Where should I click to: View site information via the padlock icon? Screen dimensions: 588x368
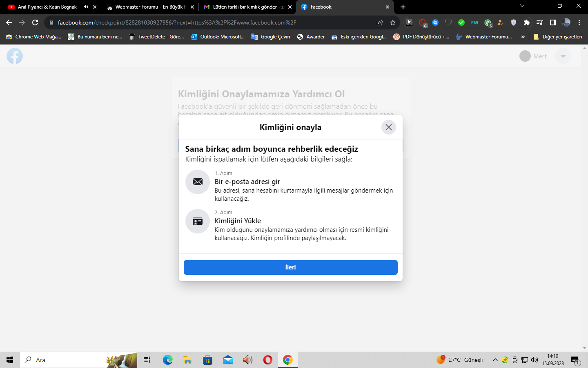point(51,22)
